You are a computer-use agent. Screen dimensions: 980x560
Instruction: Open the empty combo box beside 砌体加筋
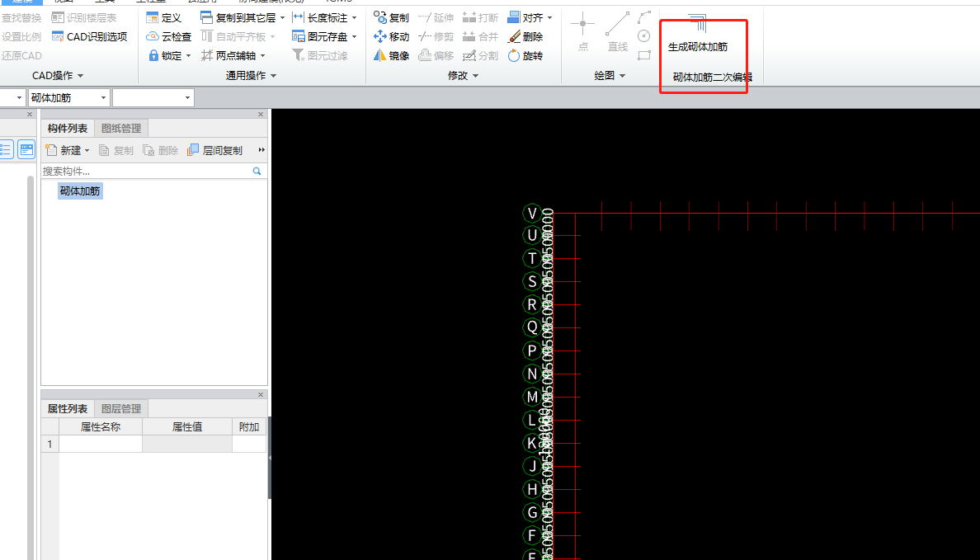tap(153, 97)
